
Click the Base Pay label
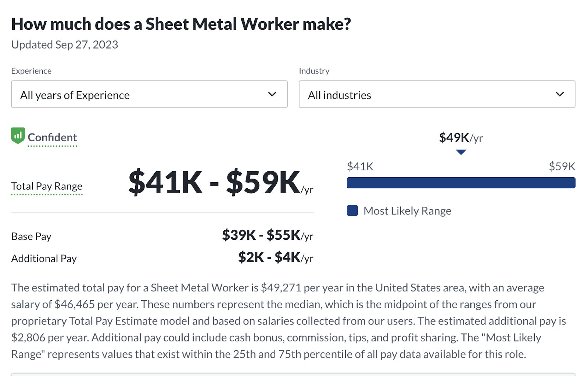[31, 236]
